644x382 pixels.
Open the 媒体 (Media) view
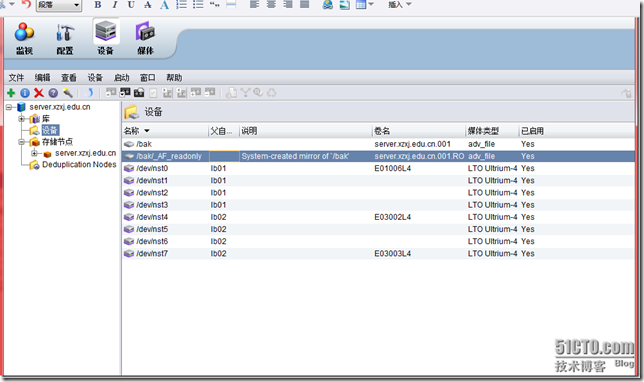tap(145, 39)
